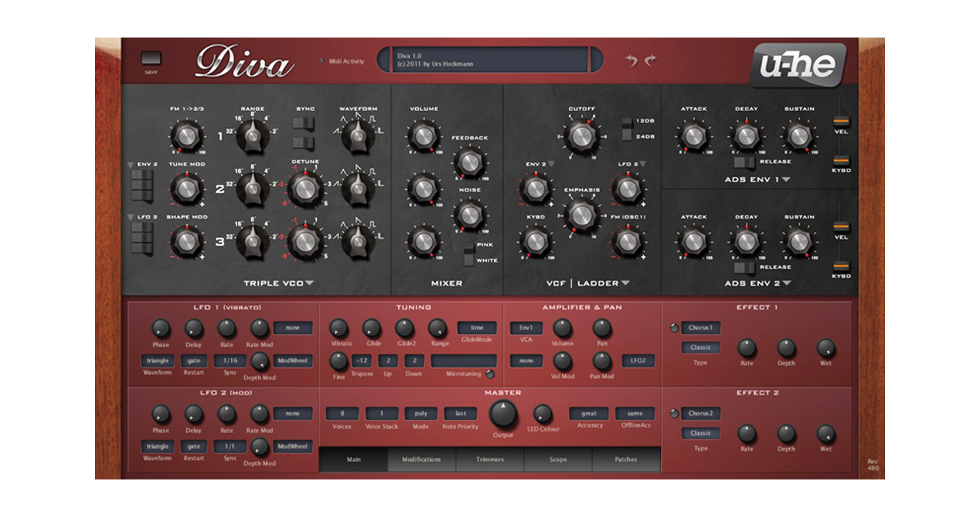The width and height of the screenshot is (980, 517).
Task: Click the LED Colour knob
Action: coord(543,414)
